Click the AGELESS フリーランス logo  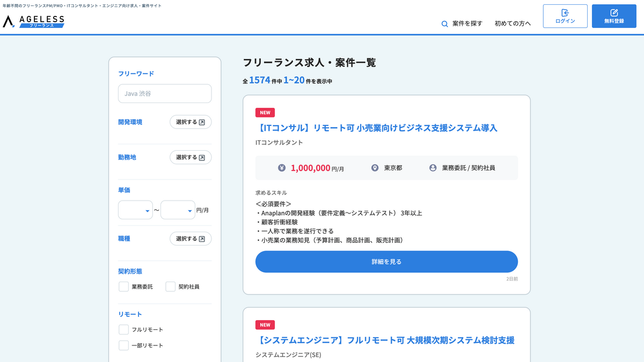coord(33,21)
